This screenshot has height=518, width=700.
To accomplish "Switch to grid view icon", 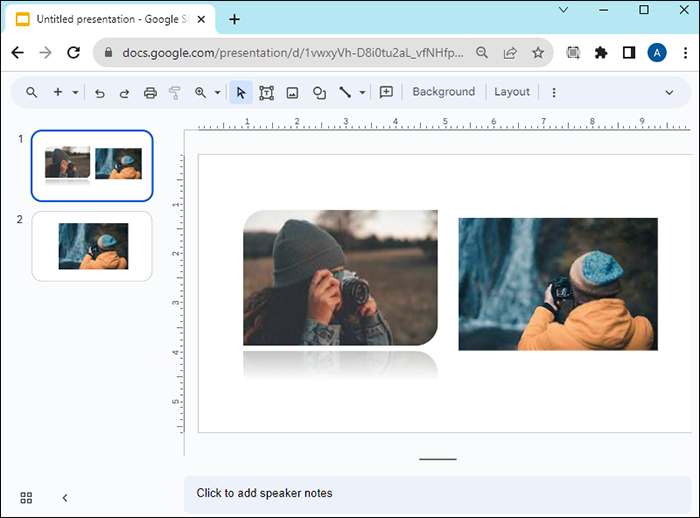I will pos(26,497).
